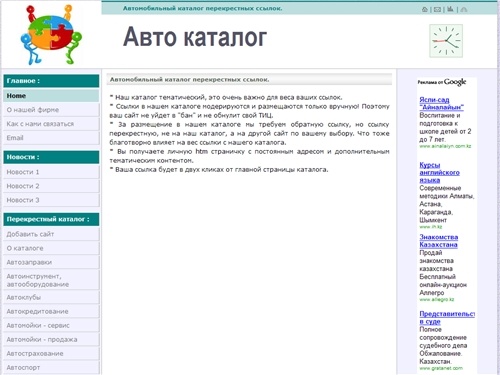
Task: Click the line 'Ваша ссылка будет в двух кликах'
Action: 219,169
